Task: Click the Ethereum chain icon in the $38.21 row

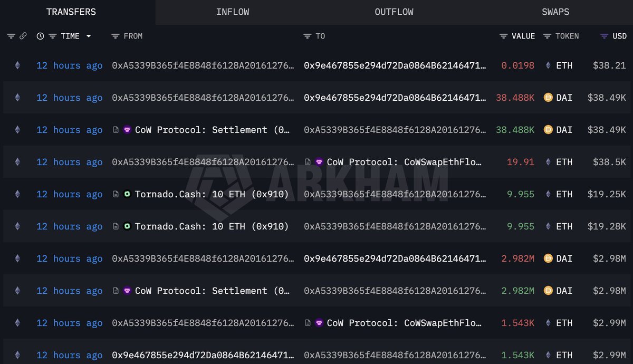Action: (x=17, y=66)
